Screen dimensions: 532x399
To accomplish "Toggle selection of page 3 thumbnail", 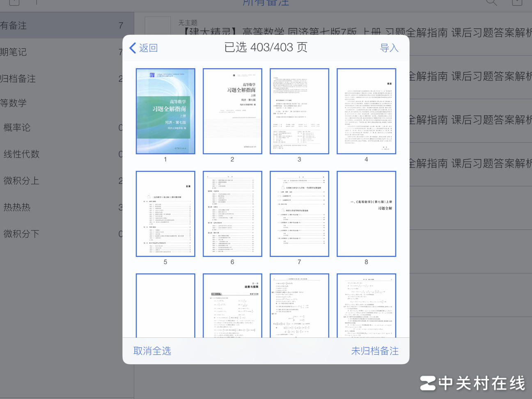I will pyautogui.click(x=299, y=111).
